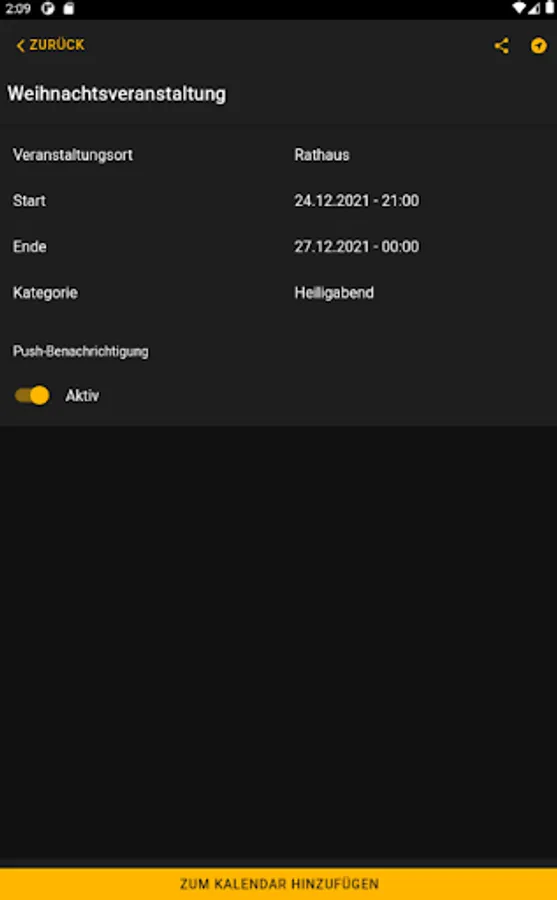Viewport: 557px width, 900px height.
Task: Toggle the Aktiv push notification switch
Action: [32, 395]
